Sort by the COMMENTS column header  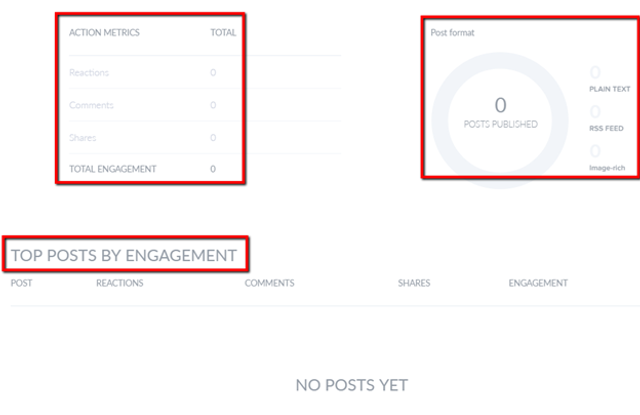[269, 283]
